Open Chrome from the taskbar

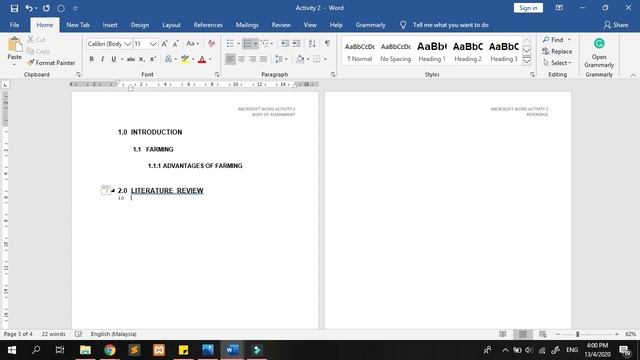coord(110,350)
